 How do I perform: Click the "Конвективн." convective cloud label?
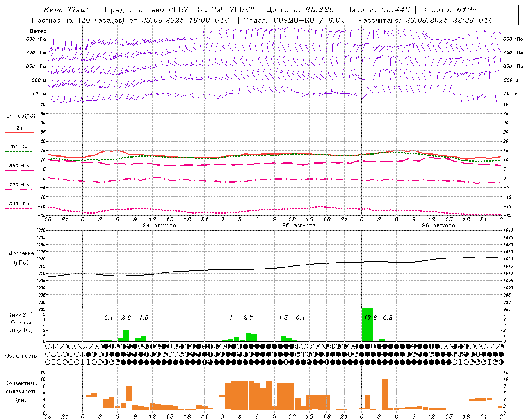tap(21, 383)
